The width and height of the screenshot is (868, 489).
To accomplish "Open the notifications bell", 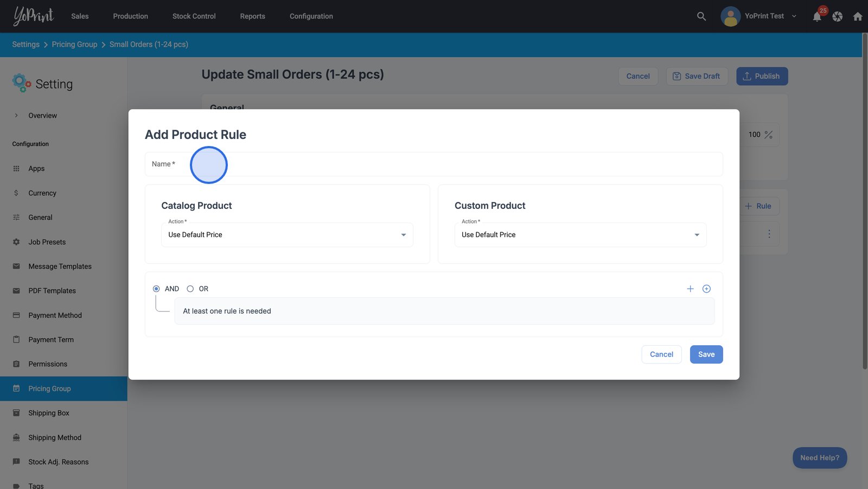I will (817, 17).
